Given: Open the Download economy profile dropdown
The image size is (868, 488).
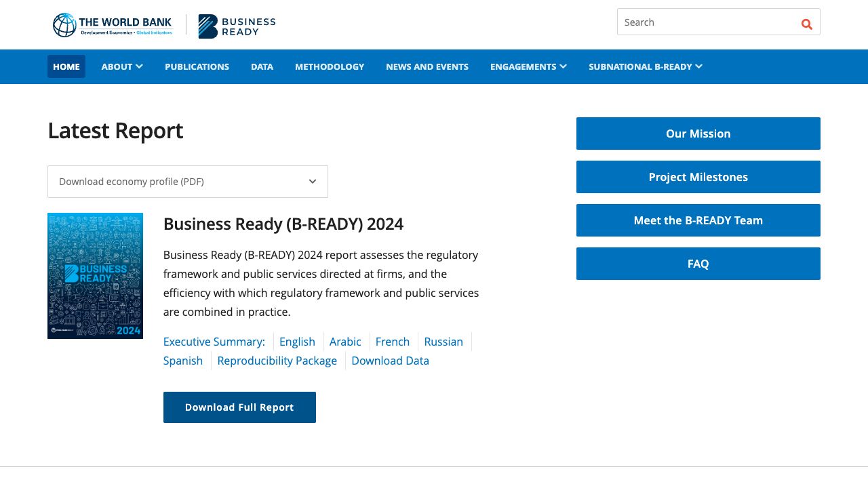Looking at the screenshot, I should pos(188,182).
